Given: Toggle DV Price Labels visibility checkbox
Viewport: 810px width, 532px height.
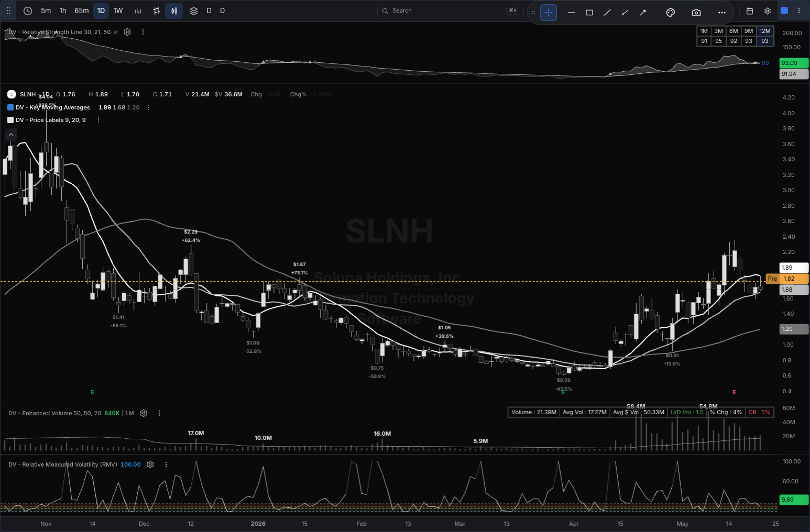Looking at the screenshot, I should point(10,120).
